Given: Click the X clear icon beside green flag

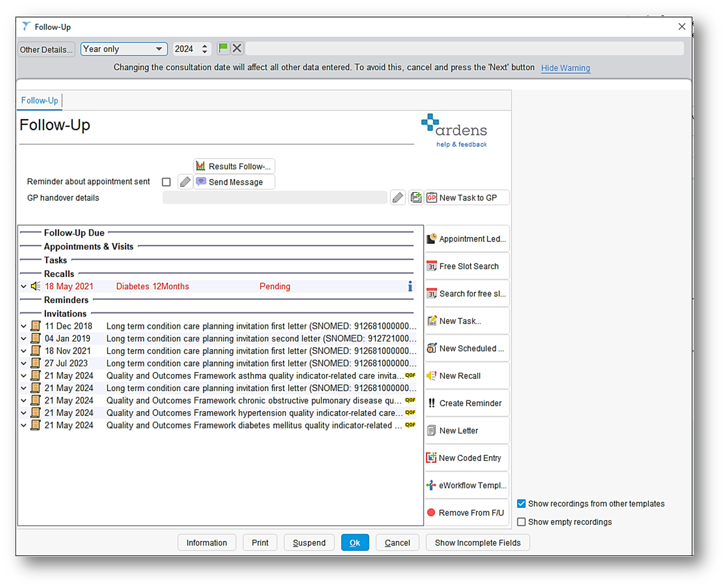Looking at the screenshot, I should (237, 49).
